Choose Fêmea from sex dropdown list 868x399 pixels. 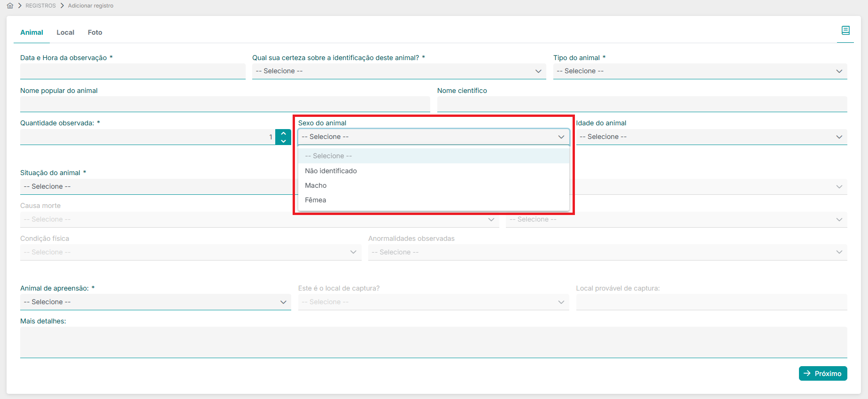315,200
